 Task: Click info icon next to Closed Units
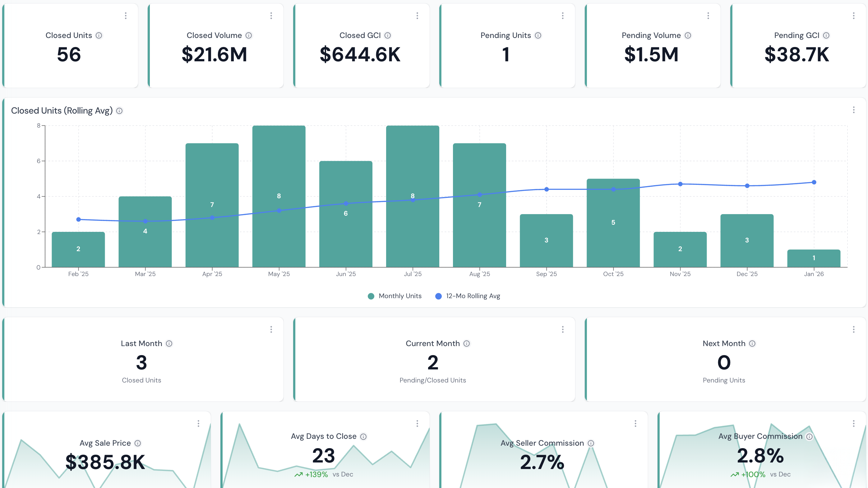(x=99, y=35)
